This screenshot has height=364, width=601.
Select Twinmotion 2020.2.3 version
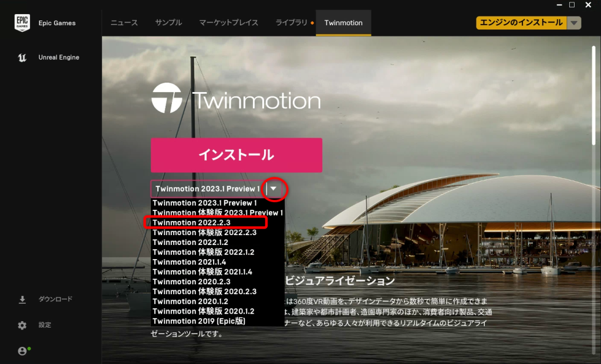192,282
